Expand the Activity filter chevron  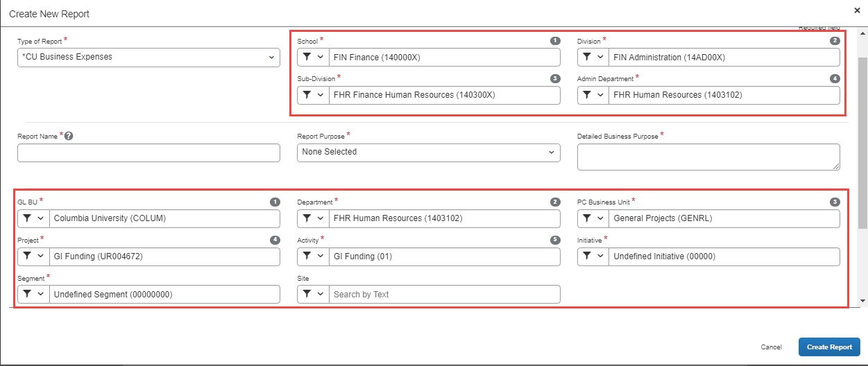click(321, 256)
